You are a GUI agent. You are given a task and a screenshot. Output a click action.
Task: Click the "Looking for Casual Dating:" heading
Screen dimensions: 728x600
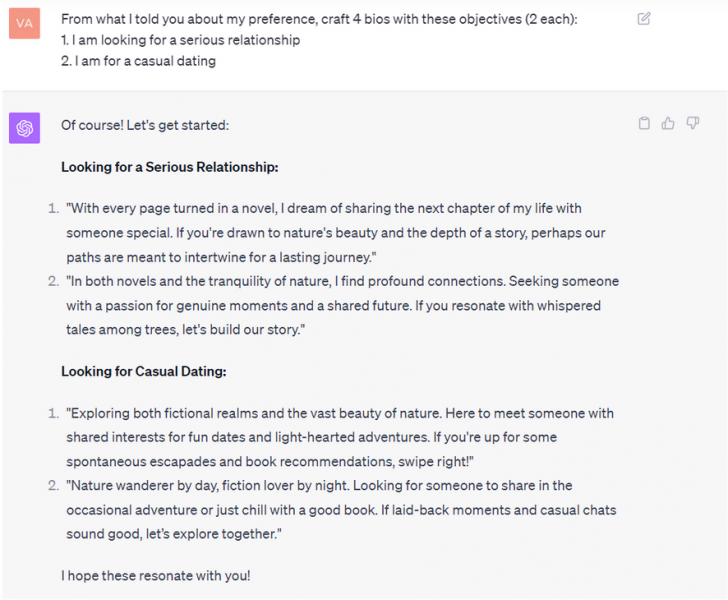pyautogui.click(x=144, y=371)
